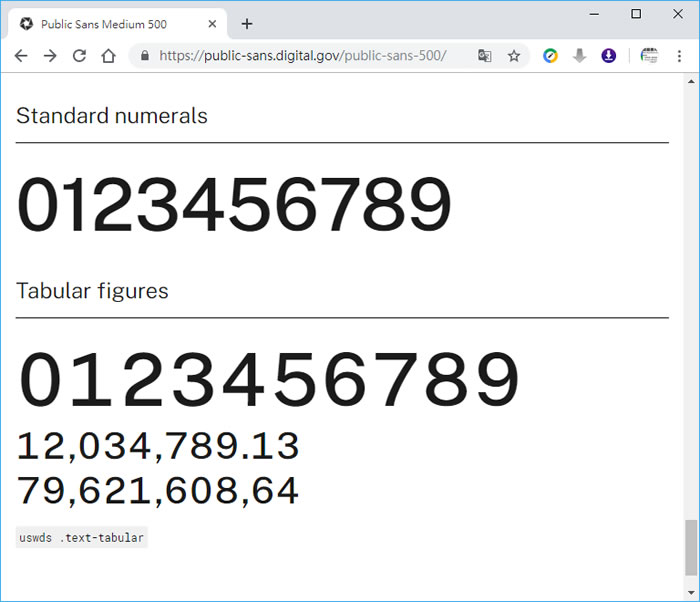This screenshot has height=602, width=700.
Task: Minimize the browser window
Action: coord(594,14)
